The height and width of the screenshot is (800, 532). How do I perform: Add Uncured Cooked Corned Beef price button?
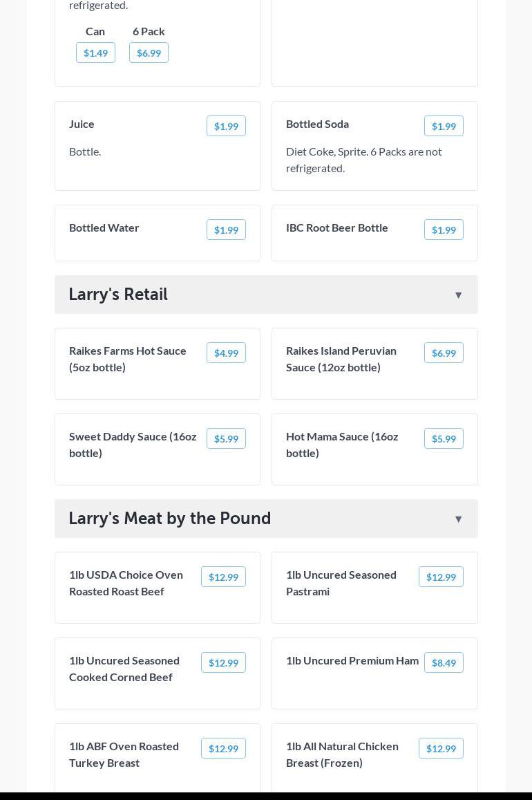pos(223,663)
